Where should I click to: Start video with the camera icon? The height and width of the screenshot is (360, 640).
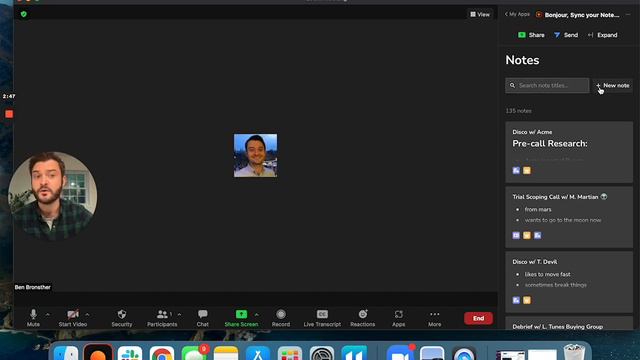73,318
